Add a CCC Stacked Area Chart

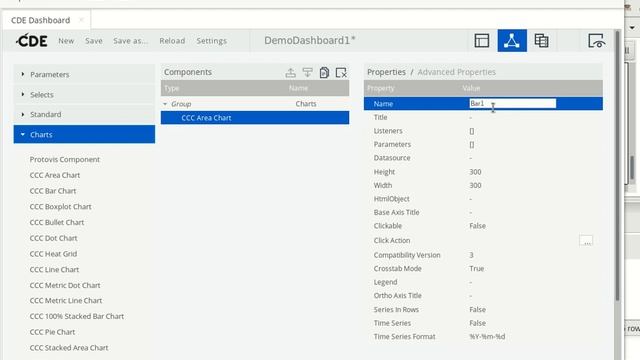click(69, 348)
